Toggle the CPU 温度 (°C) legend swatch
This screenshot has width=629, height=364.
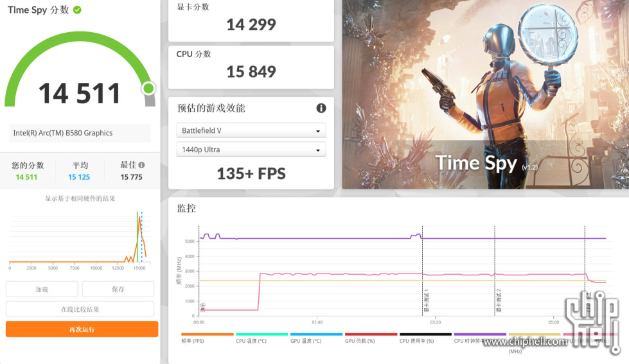point(261,334)
